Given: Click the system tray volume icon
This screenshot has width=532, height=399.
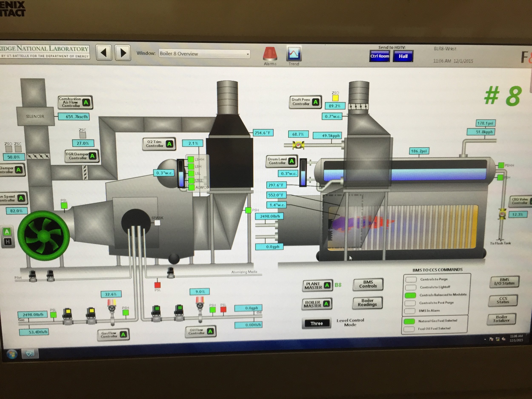Looking at the screenshot, I should [503, 339].
